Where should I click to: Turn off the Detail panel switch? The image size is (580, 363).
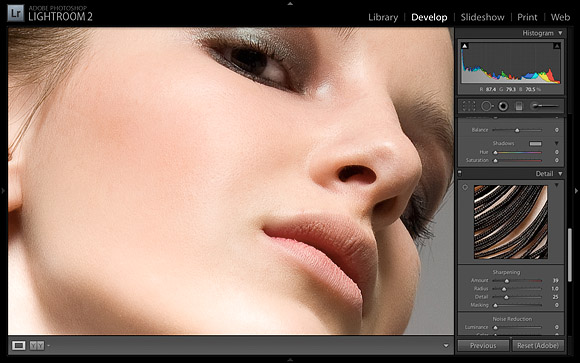[460, 173]
